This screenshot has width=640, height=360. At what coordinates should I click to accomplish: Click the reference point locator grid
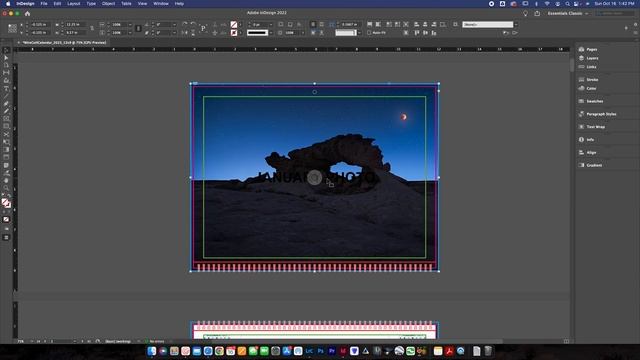tap(12, 29)
